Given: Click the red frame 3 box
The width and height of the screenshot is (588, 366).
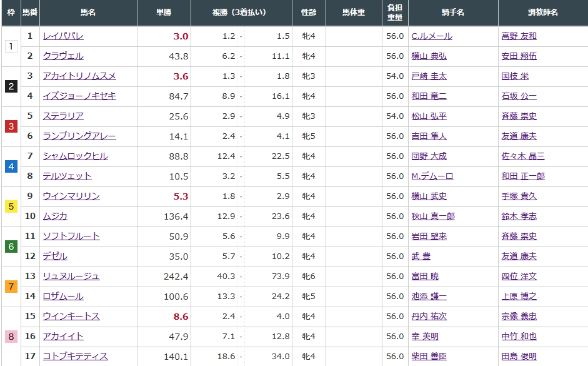Looking at the screenshot, I should 11,126.
